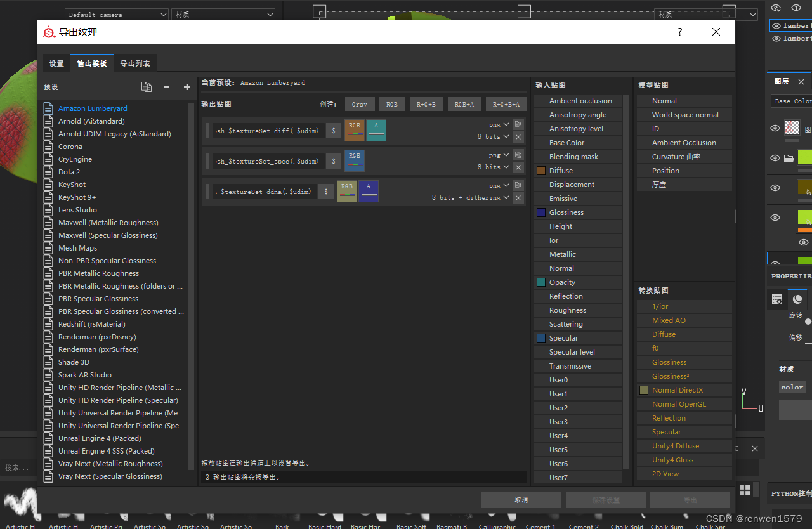Open the png format dropdown for ddna map
The image size is (812, 529).
pos(499,186)
